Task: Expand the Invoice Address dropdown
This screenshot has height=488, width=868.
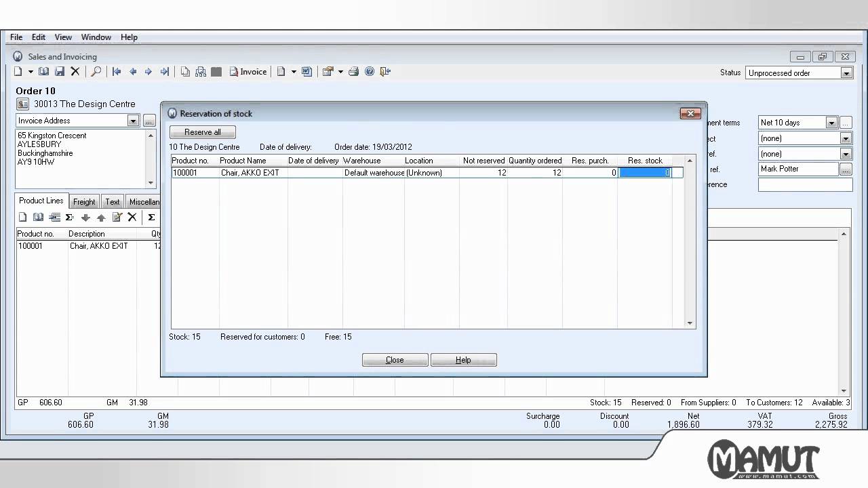Action: click(133, 121)
